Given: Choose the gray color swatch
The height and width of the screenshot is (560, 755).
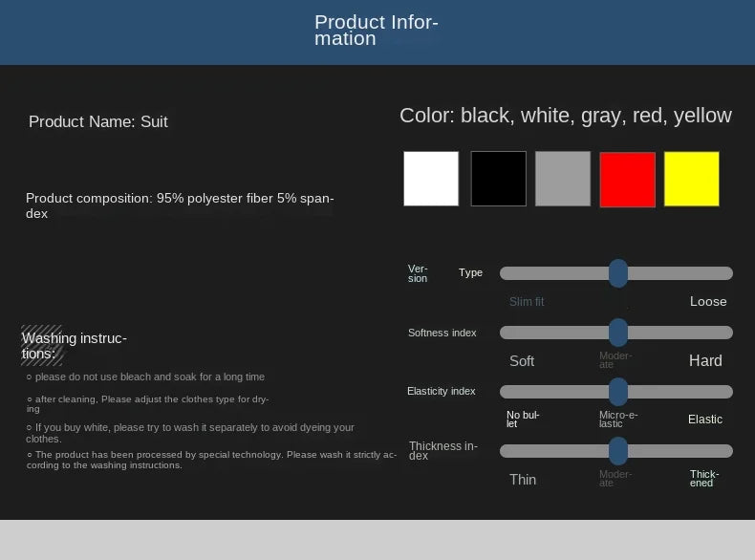Looking at the screenshot, I should click(x=563, y=179).
